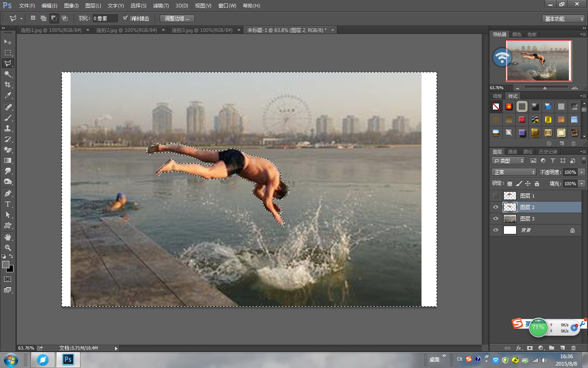This screenshot has height=368, width=588.
Task: Open the lasso tool preset picker arrow
Action: tap(21, 18)
